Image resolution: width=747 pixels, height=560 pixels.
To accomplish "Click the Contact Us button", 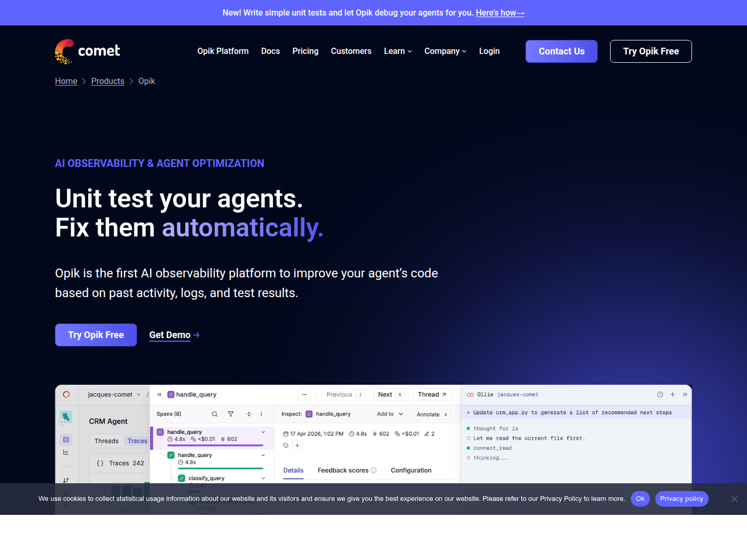I will [x=561, y=51].
